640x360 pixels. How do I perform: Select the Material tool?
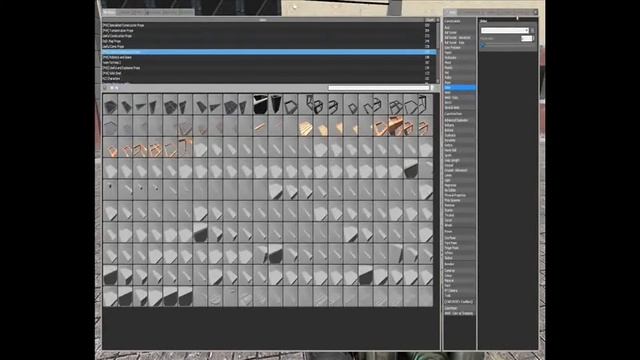pyautogui.click(x=460, y=280)
